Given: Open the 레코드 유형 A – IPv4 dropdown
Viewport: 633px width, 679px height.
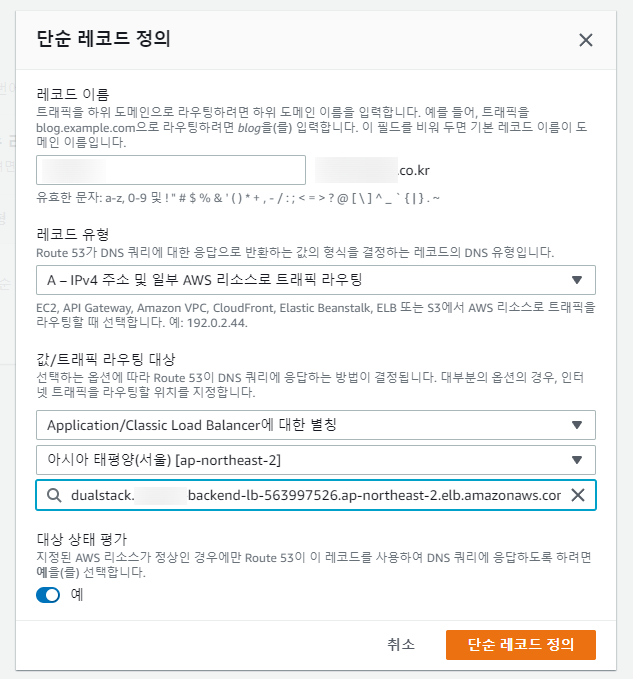Looking at the screenshot, I should (315, 280).
